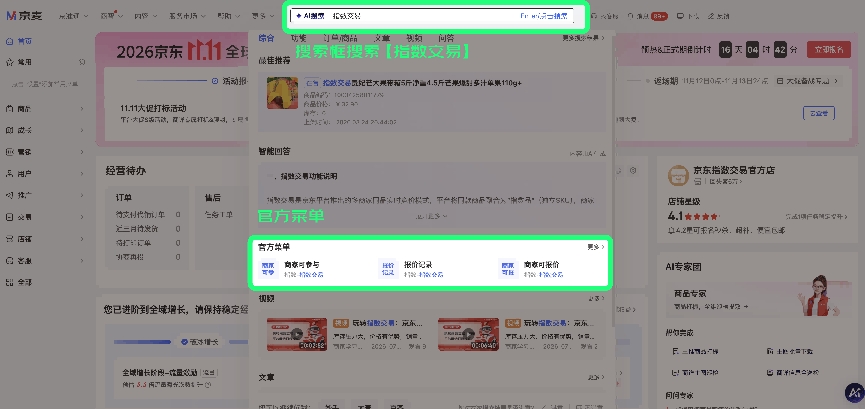Click the 京麦 logo in the header
Screen dimensions: 865x409
click(26, 16)
